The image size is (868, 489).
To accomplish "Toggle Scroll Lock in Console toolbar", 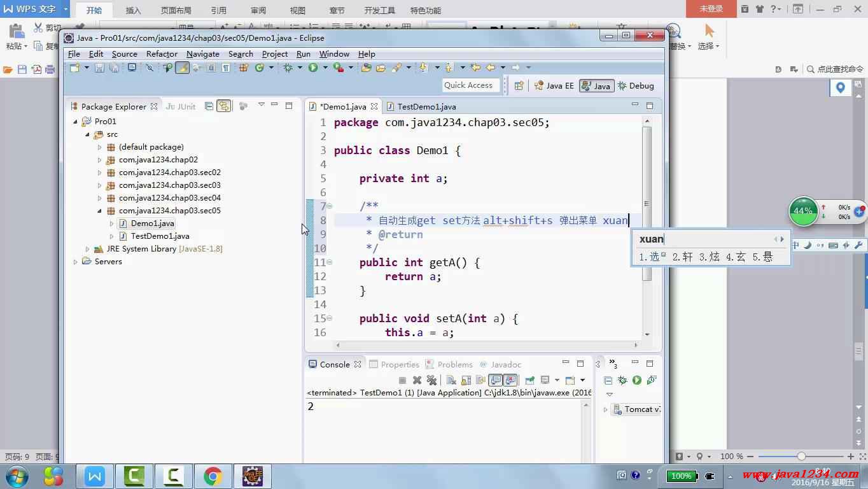I will tap(466, 380).
